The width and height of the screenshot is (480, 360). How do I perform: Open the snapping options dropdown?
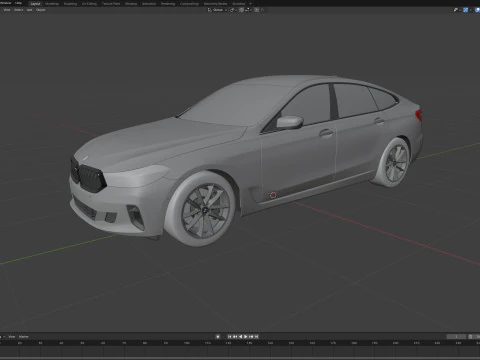pyautogui.click(x=248, y=10)
